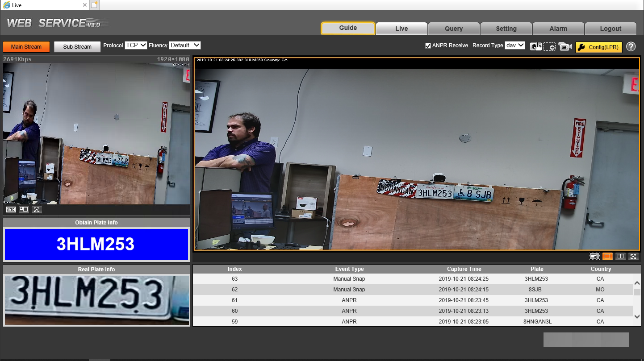This screenshot has width=644, height=361.
Task: Open the Protocol TCP dropdown
Action: [136, 46]
